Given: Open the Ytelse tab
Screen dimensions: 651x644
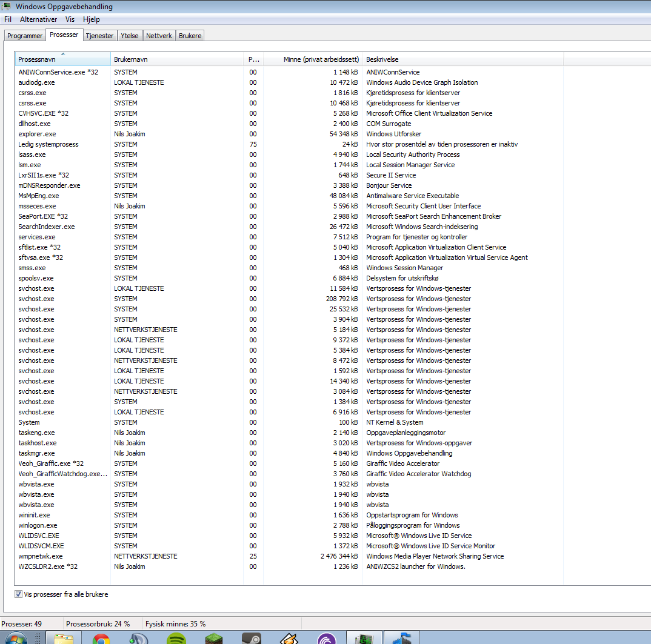Looking at the screenshot, I should tap(130, 36).
